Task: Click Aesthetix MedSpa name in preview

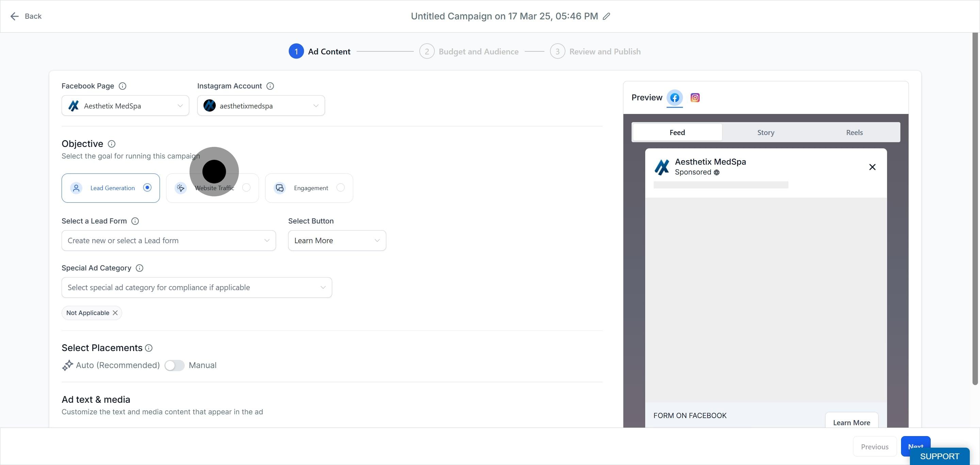Action: (710, 162)
